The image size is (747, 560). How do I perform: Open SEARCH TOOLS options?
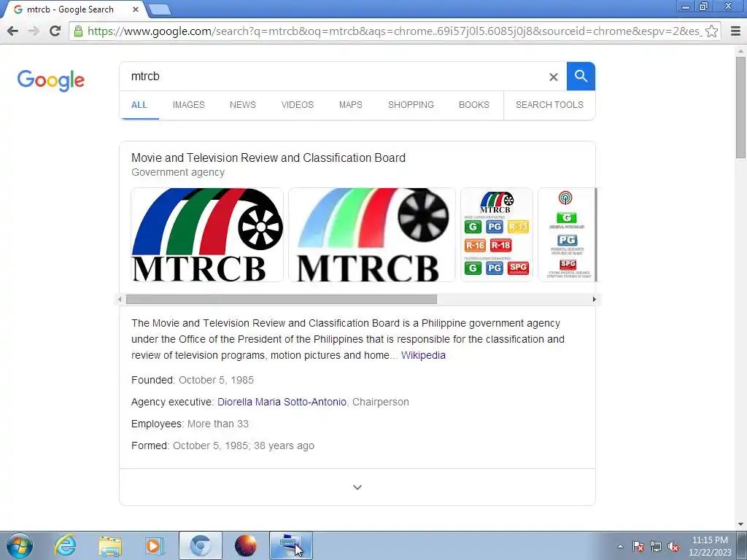coord(549,105)
